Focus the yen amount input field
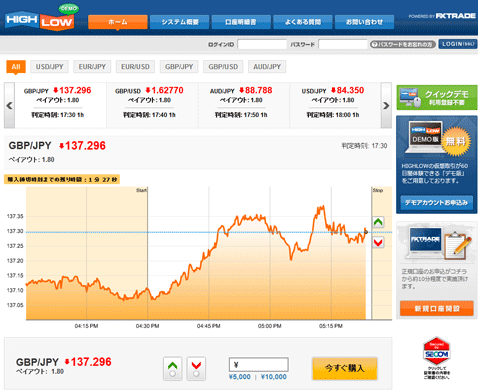 259,365
